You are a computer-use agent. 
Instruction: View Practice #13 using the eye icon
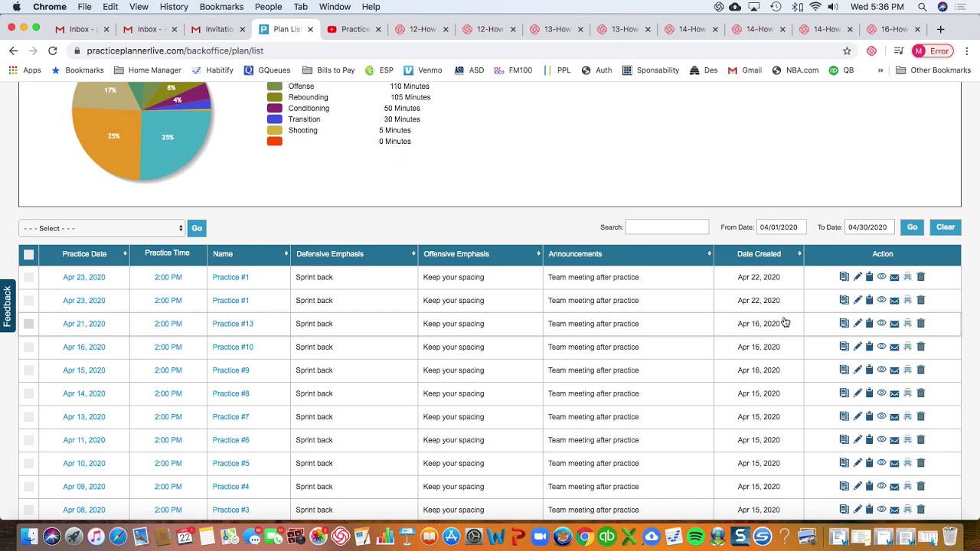881,323
